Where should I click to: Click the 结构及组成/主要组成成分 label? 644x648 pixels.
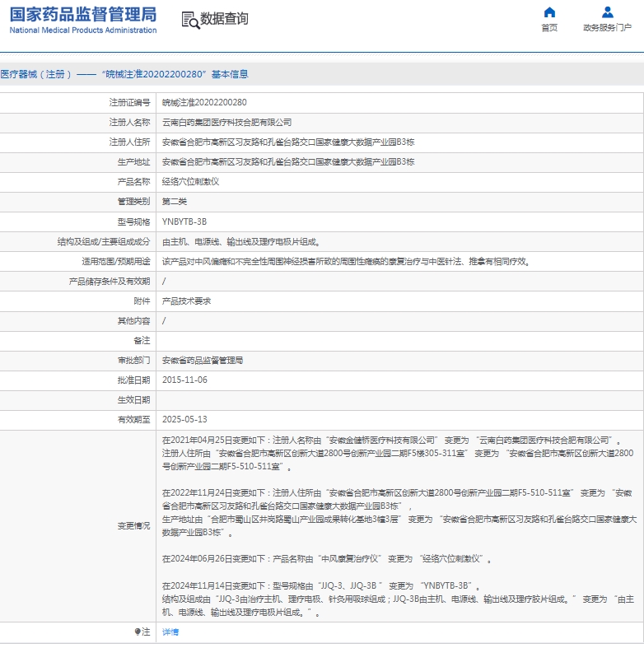pyautogui.click(x=104, y=242)
